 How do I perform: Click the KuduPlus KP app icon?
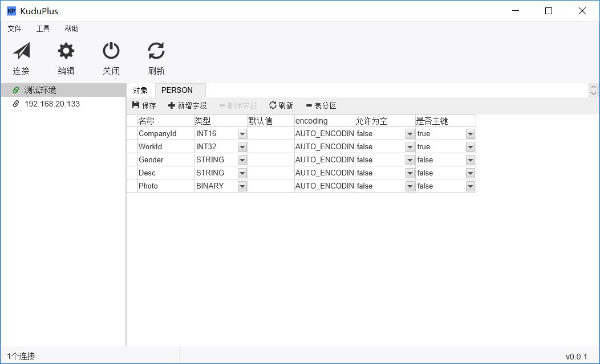(11, 11)
